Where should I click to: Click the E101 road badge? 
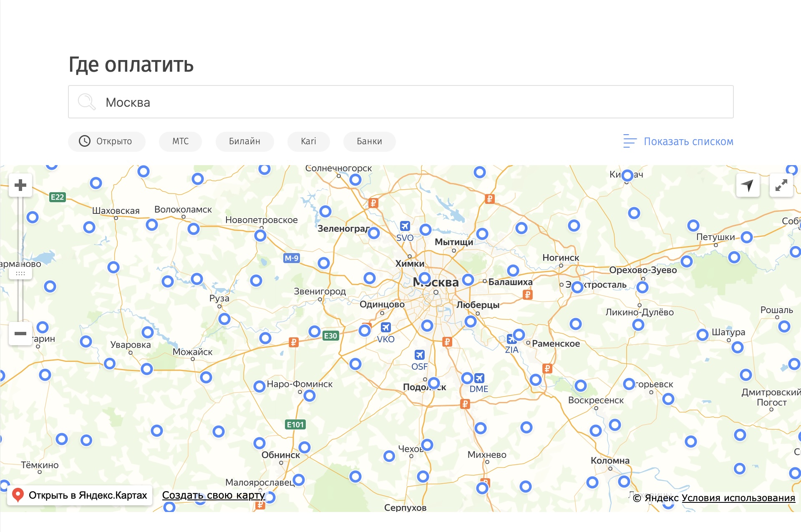tap(295, 424)
